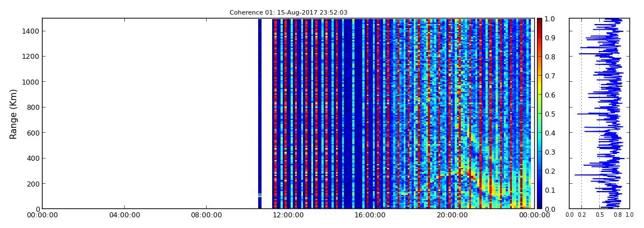Click the 'Range (Km)' y-axis label

tap(13, 114)
